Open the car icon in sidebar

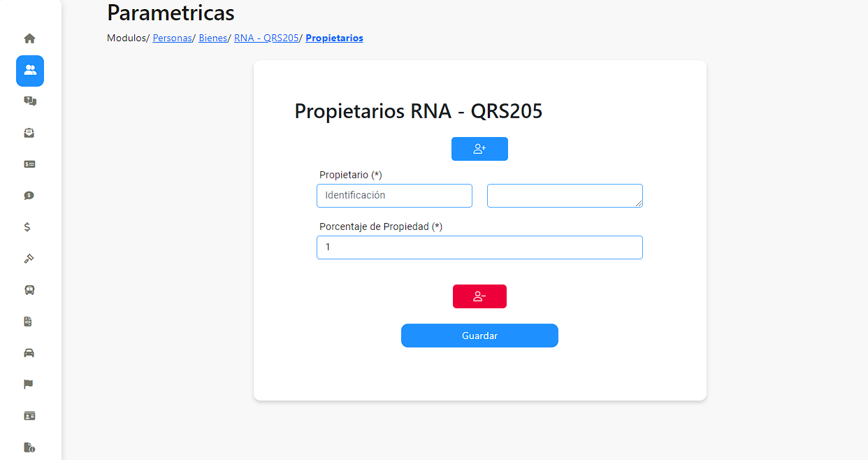(29, 353)
